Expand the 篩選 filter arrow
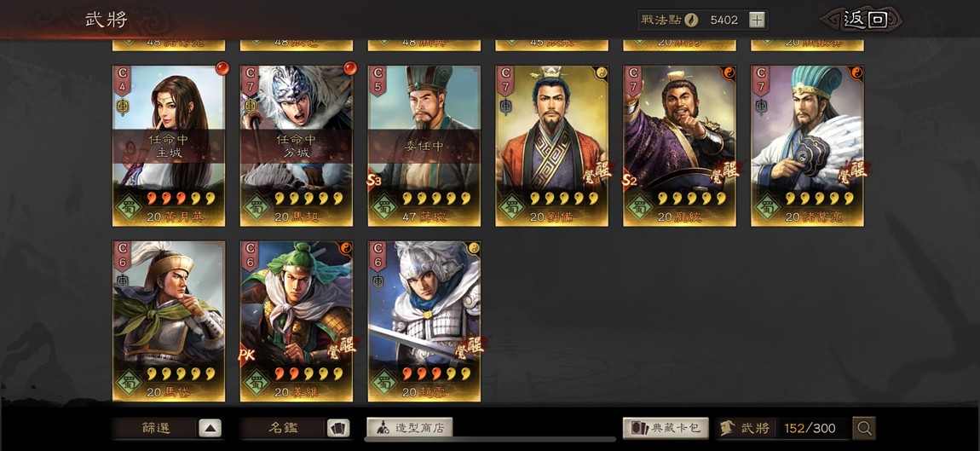The image size is (980, 451). coord(210,429)
